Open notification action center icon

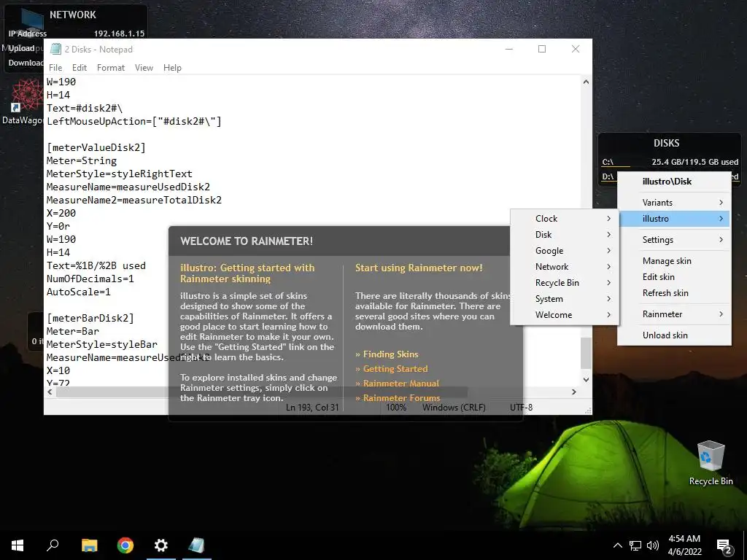(724, 546)
